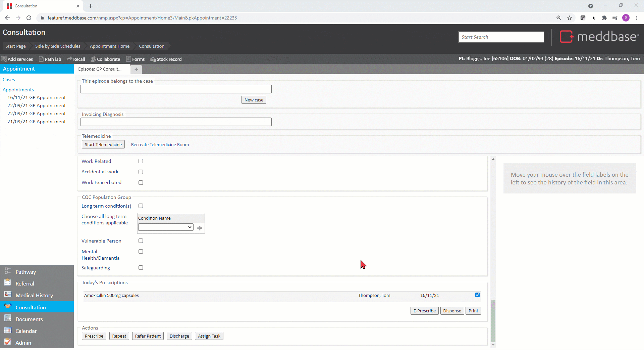Viewport: 644px width, 350px height.
Task: Tick the Work Related checkbox
Action: (141, 161)
